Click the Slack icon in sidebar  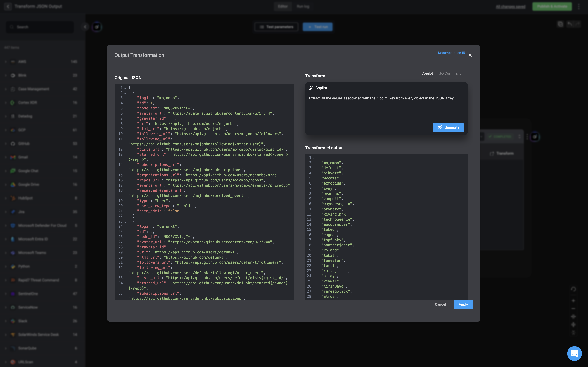tap(13, 321)
